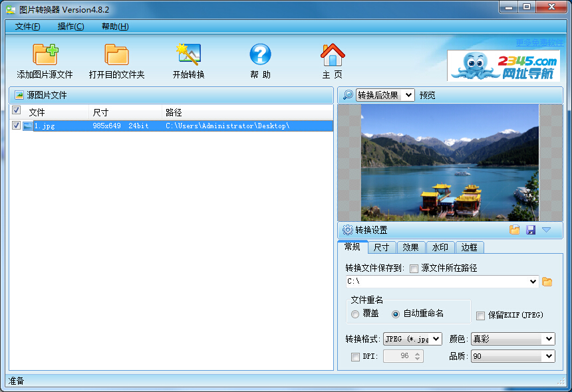The height and width of the screenshot is (392, 572).
Task: Start conversion with the 开始转换 icon
Action: (188, 54)
